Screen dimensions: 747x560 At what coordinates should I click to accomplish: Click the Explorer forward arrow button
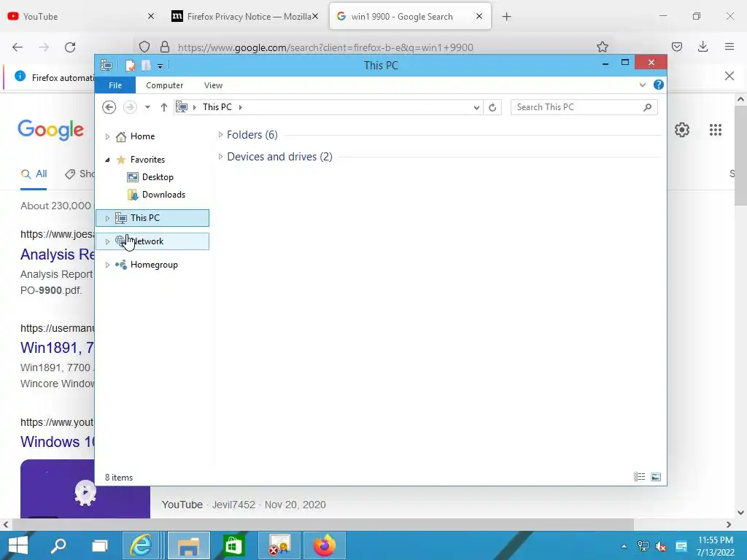(130, 107)
